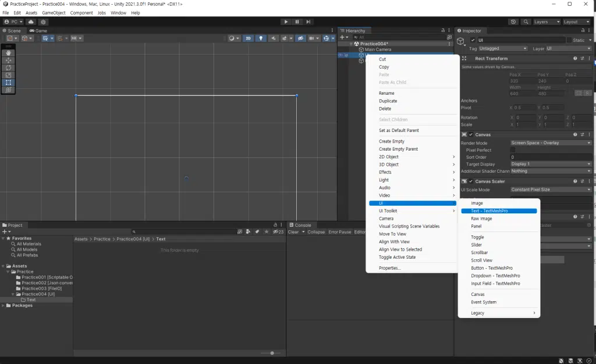596x364 pixels.
Task: Select the Rotate tool
Action: tap(8, 68)
